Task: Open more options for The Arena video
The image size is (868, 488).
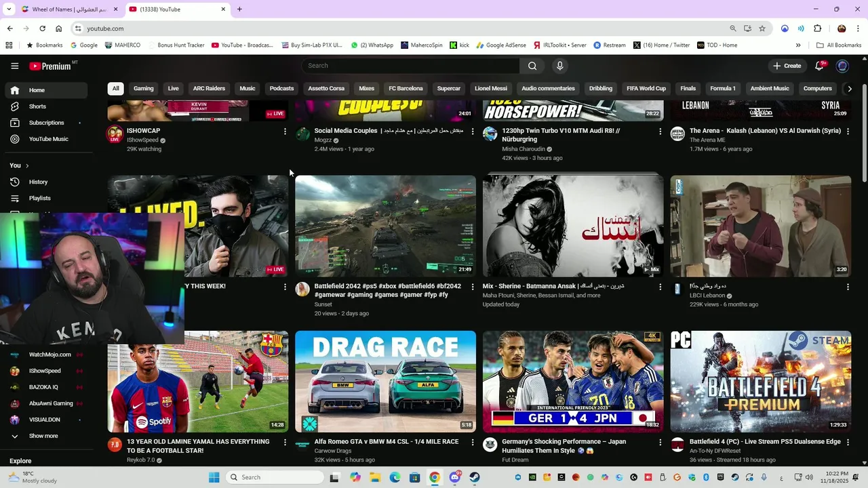Action: tap(848, 131)
